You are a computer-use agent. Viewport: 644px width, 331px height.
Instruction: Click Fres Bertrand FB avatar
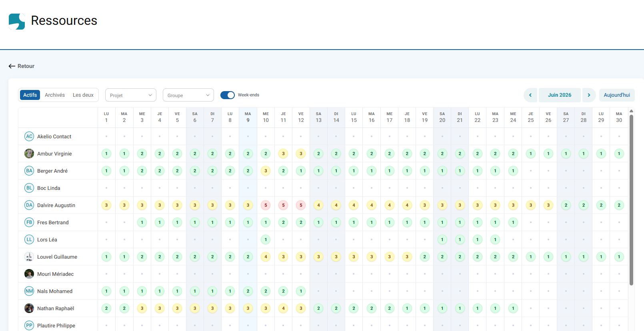(29, 222)
